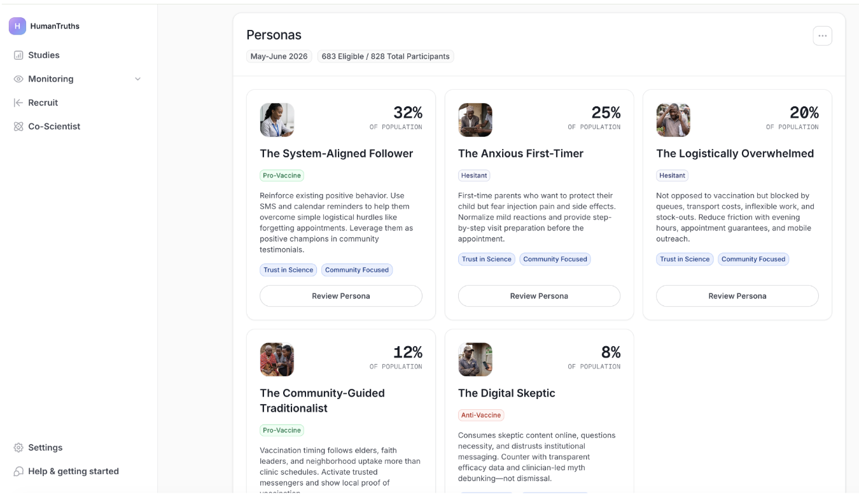Image resolution: width=859 pixels, height=504 pixels.
Task: Review the Logistically Overwhelmed persona
Action: (737, 296)
